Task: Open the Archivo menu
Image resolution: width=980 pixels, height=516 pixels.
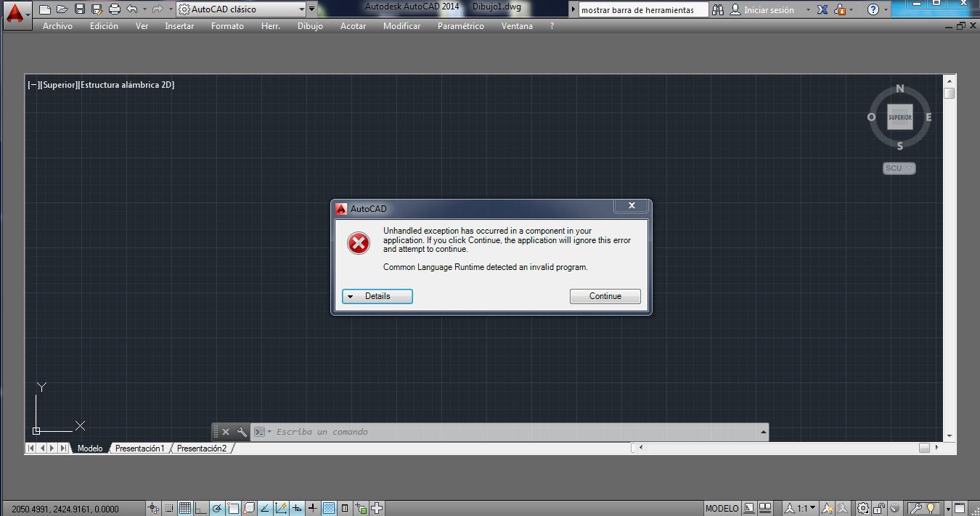Action: coord(57,26)
